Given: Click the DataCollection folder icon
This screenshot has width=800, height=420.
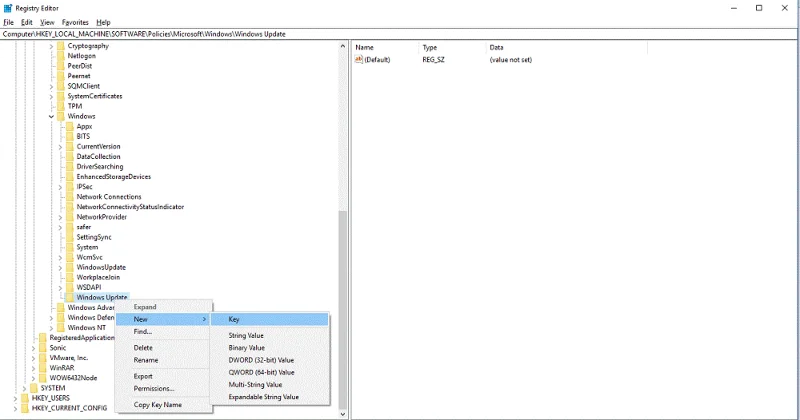Looking at the screenshot, I should click(x=70, y=157).
